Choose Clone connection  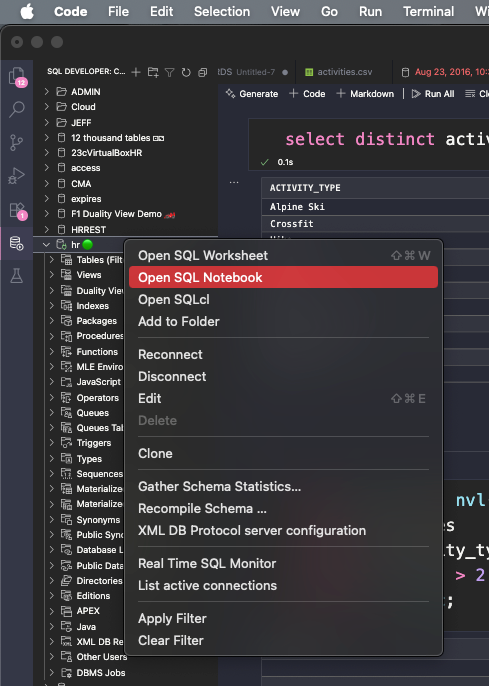tap(283, 453)
